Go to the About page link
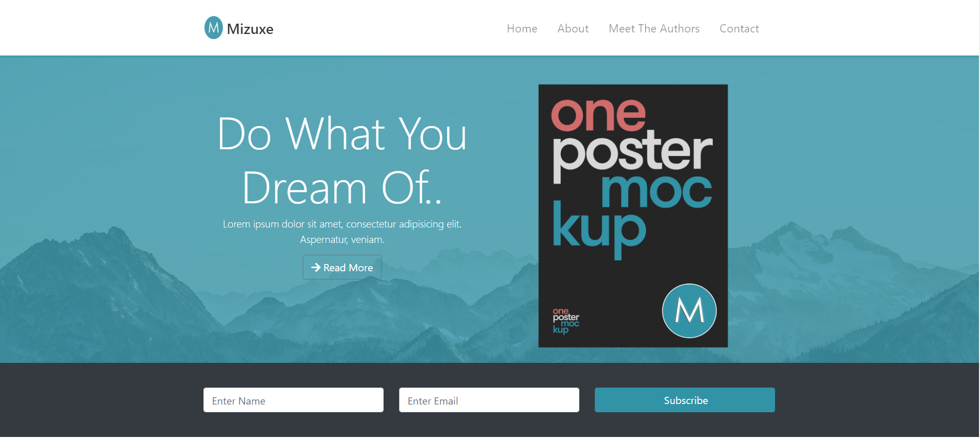The width and height of the screenshot is (980, 438). tap(573, 29)
